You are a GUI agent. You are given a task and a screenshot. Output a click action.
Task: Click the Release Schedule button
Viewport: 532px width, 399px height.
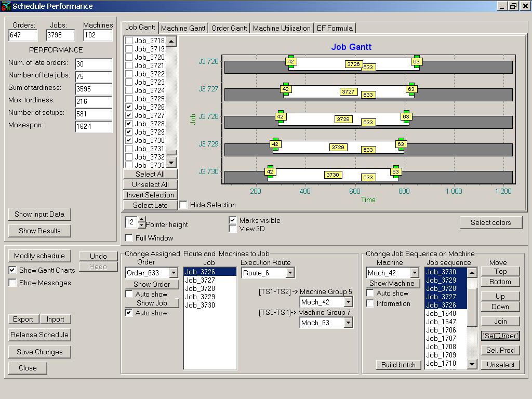(39, 335)
